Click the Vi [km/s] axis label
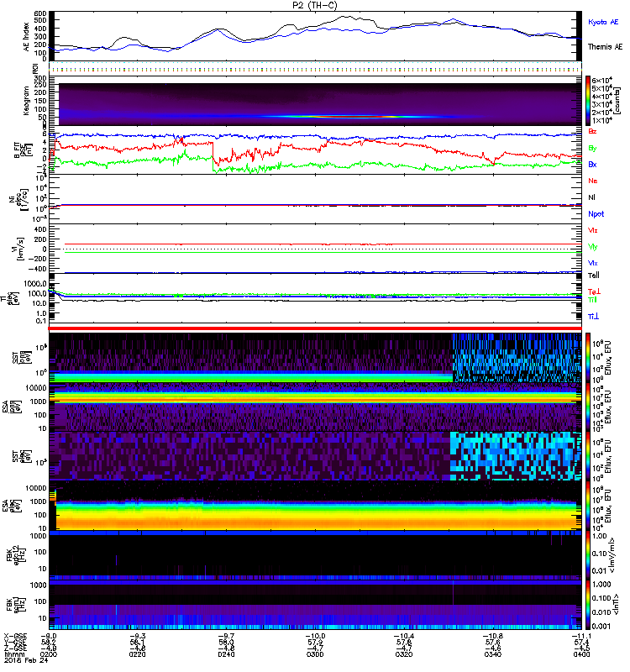Screen dimensions: 630x672 pos(20,249)
